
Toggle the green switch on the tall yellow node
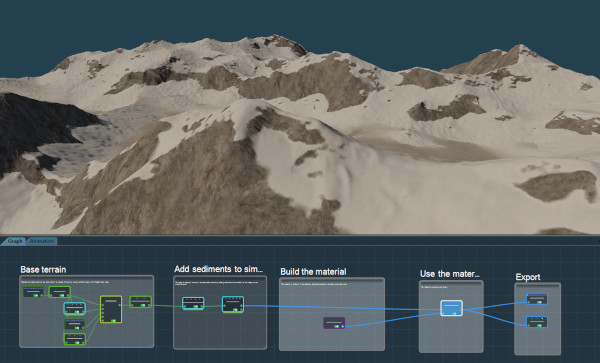pos(114,321)
